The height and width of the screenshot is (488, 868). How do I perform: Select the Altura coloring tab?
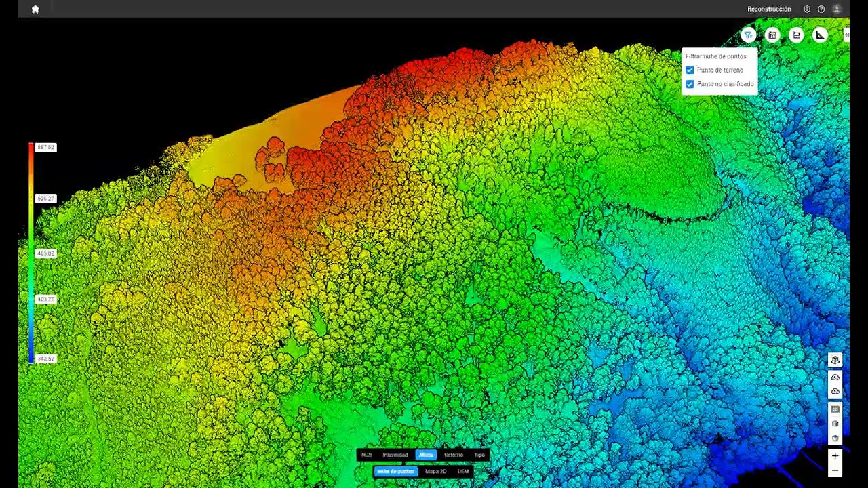point(426,455)
